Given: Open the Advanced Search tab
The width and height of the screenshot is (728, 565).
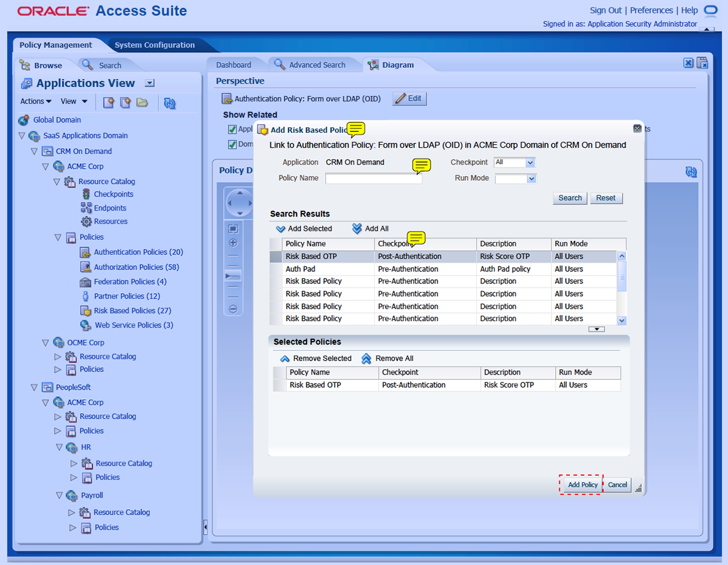Looking at the screenshot, I should [x=310, y=65].
